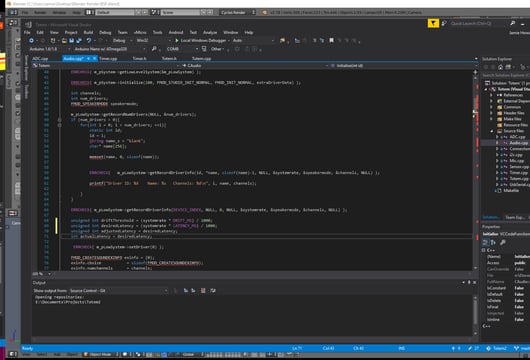
Task: Collapse the Source Files folder
Action: (492, 131)
